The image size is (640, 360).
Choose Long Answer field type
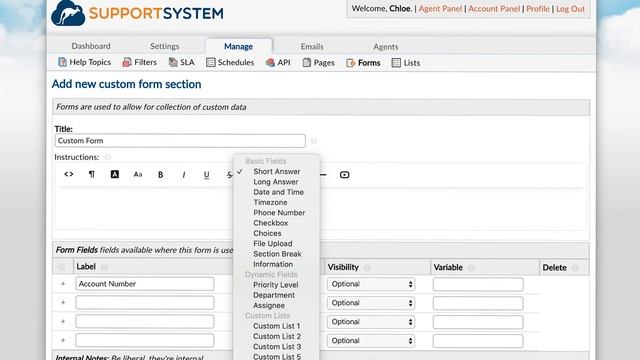click(276, 182)
